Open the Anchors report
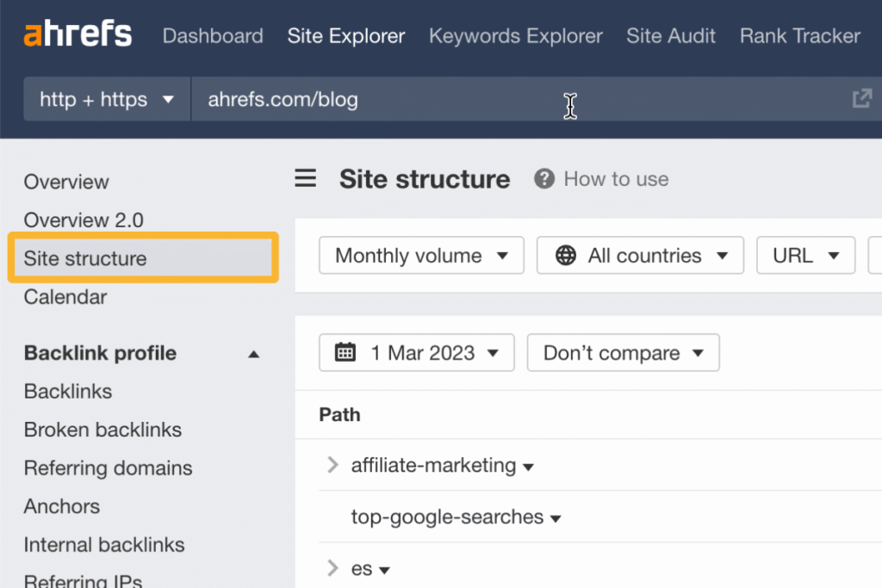This screenshot has height=588, width=882. [x=62, y=506]
